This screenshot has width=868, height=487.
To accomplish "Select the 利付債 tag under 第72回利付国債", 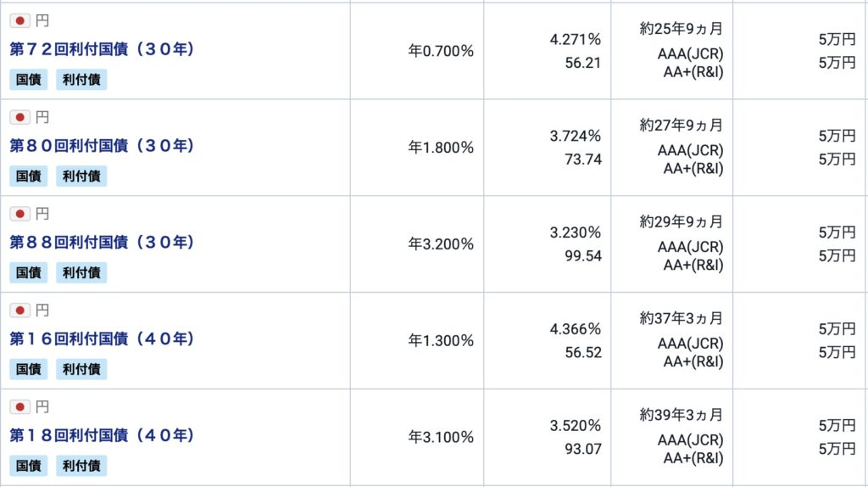I will tap(81, 80).
